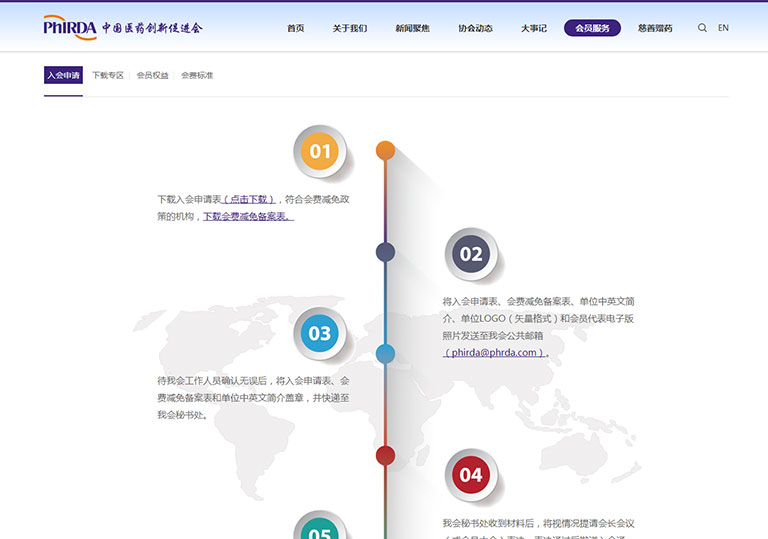Select the 会员服务 navigation button
This screenshot has height=539, width=768.
592,28
